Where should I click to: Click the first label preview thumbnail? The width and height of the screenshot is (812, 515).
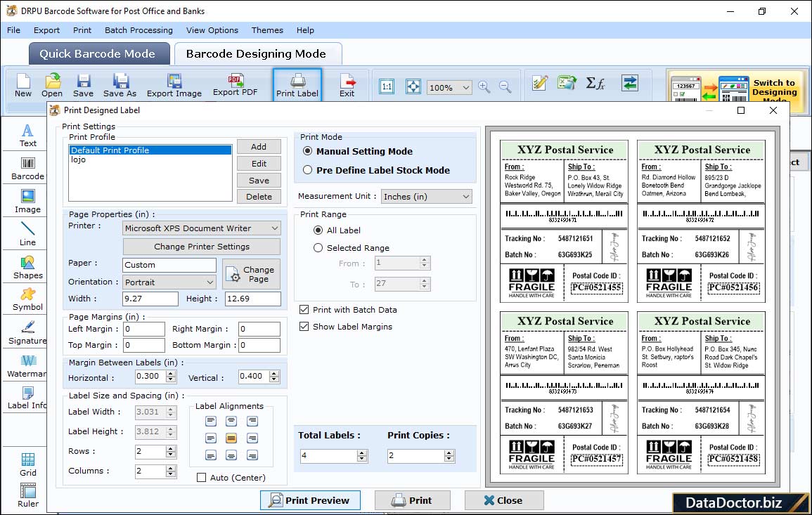[x=564, y=221]
